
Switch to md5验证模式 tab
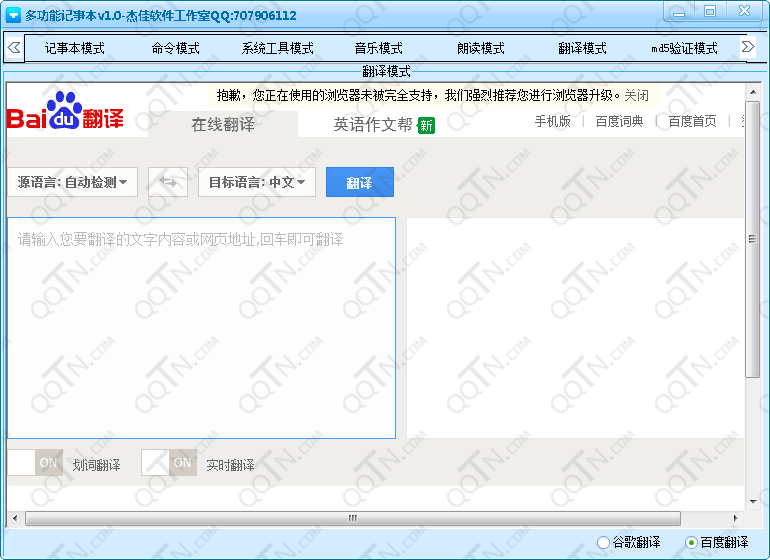coord(684,48)
